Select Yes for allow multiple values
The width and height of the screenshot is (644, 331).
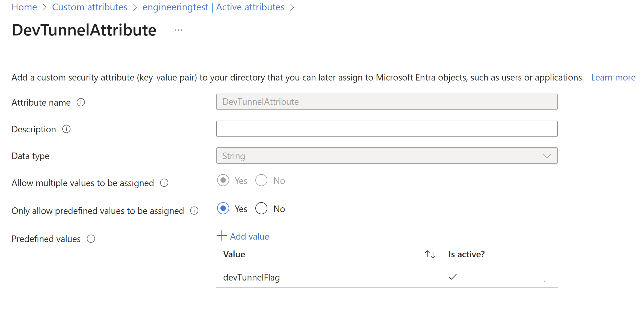click(x=223, y=180)
